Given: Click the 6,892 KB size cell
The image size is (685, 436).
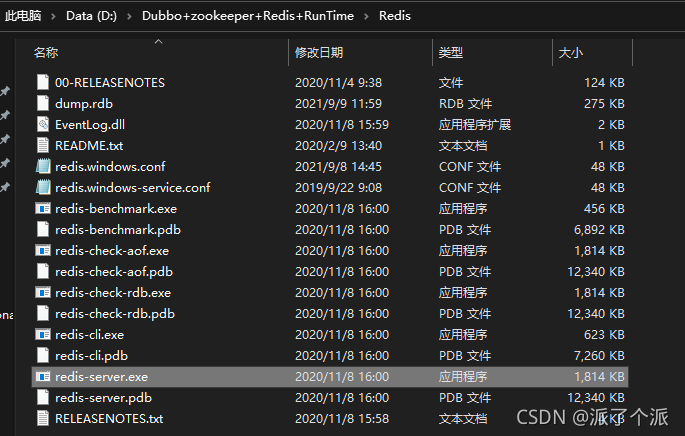Looking at the screenshot, I should click(x=599, y=229).
